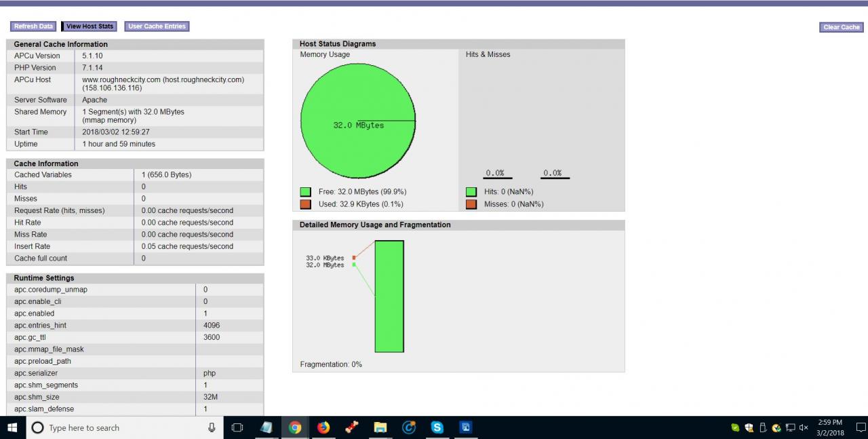Open Task View from the taskbar
This screenshot has width=868, height=439.
pos(237,427)
